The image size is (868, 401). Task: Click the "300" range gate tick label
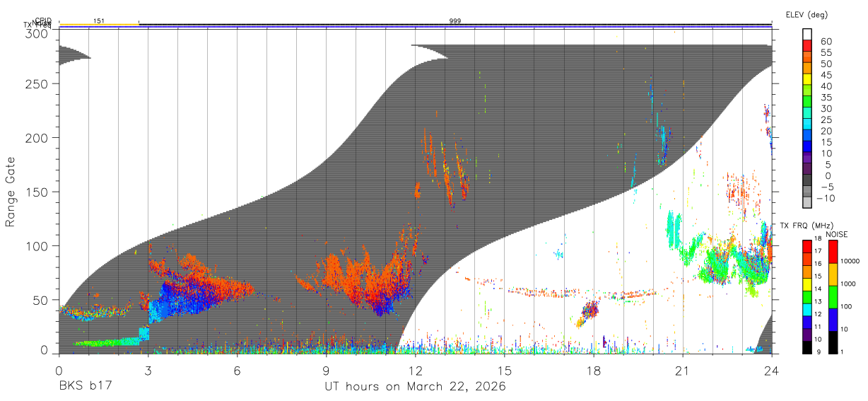(x=37, y=33)
